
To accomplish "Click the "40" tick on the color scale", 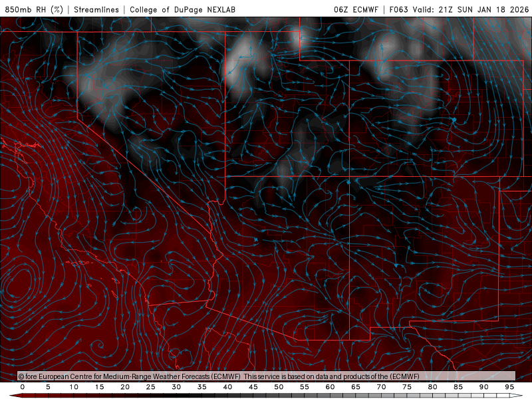I will click(x=227, y=387).
